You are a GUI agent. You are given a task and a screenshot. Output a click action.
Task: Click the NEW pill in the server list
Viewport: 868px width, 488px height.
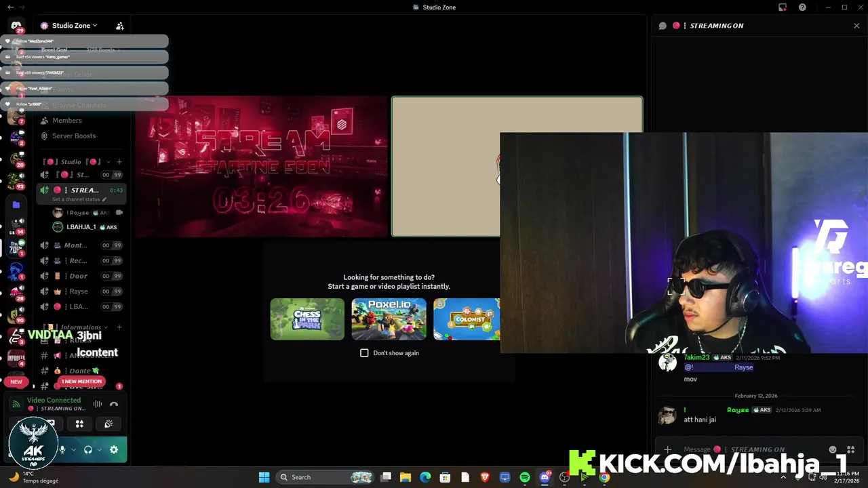tap(16, 382)
